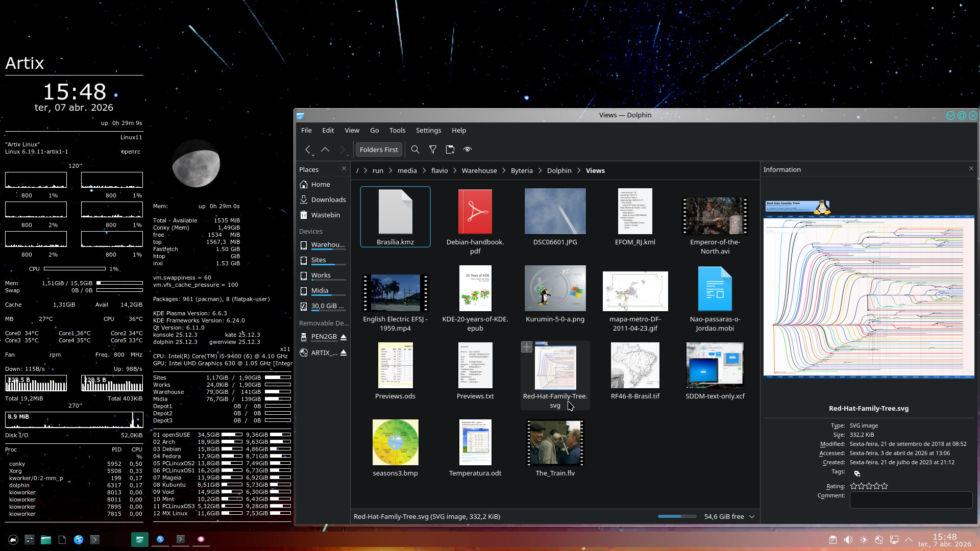Select the 30,0 GiB device in Places

coord(323,306)
